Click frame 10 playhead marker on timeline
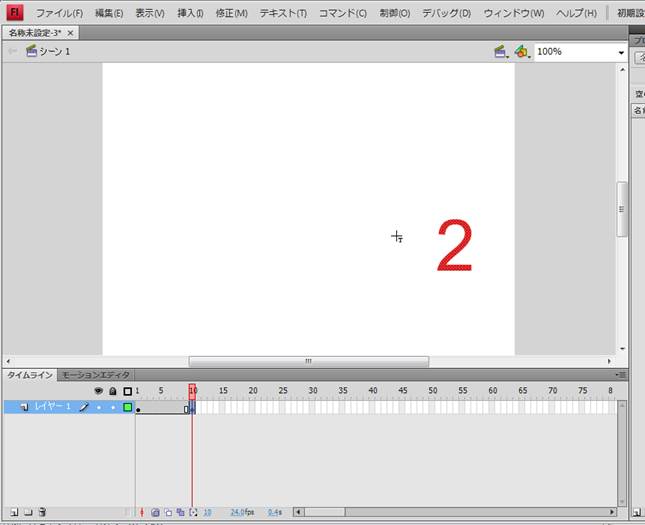Screen dimensions: 645x525 (192, 390)
